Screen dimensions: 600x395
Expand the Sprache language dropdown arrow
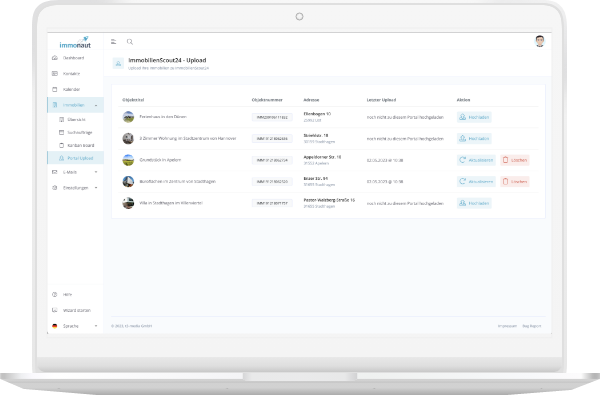tap(96, 326)
